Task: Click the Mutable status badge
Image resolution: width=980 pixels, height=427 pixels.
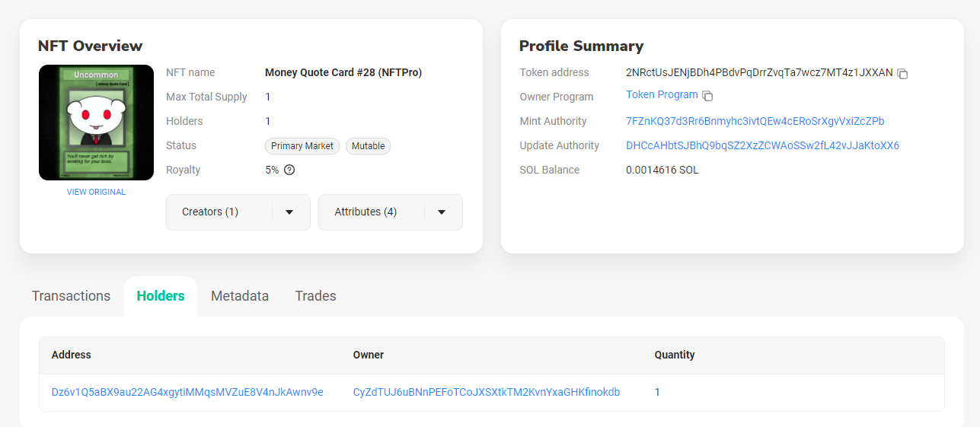Action: tap(368, 146)
